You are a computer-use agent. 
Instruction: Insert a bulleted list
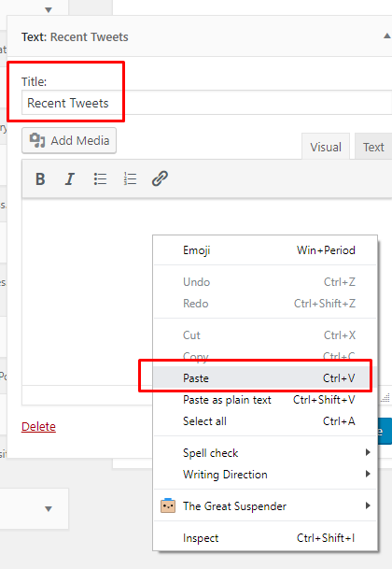pyautogui.click(x=100, y=178)
